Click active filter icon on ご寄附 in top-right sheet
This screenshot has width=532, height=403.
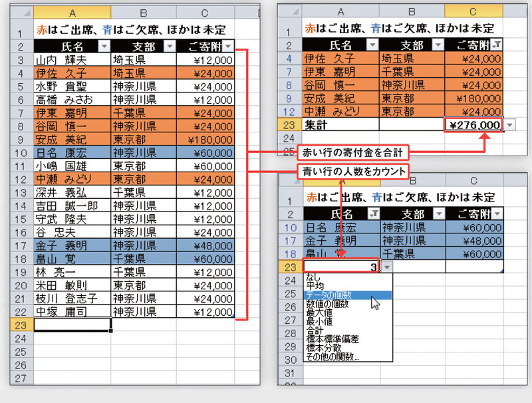click(x=497, y=45)
